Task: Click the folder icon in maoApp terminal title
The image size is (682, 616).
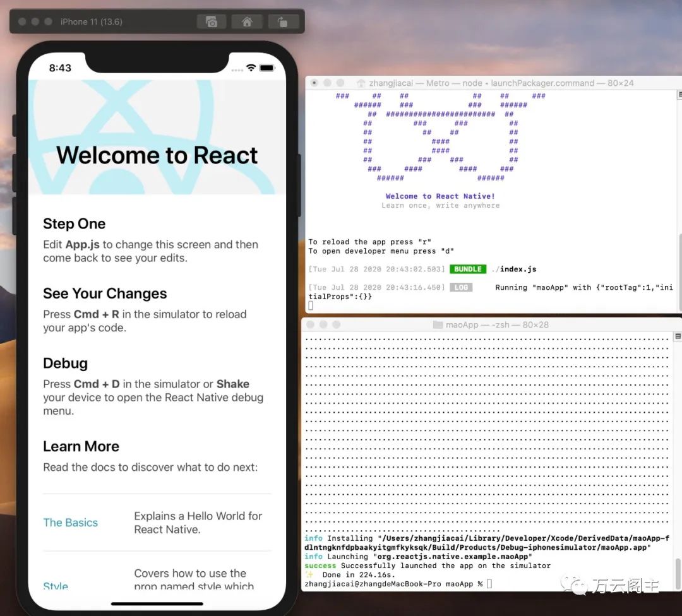Action: point(438,325)
